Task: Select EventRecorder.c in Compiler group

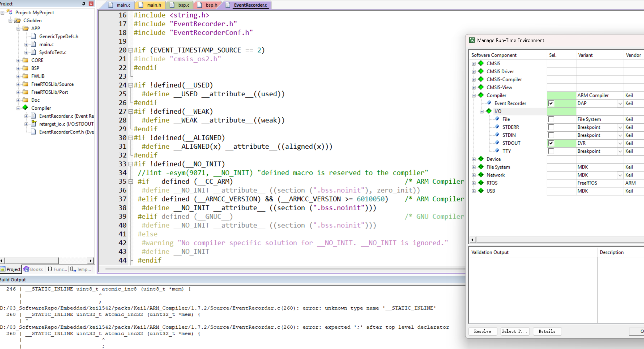Action: (66, 116)
